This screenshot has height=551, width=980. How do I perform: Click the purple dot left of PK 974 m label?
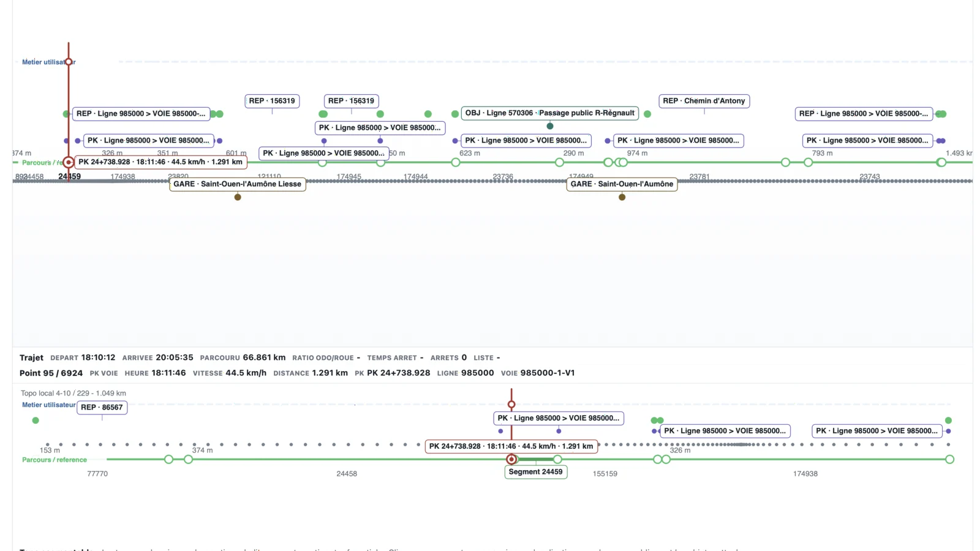608,141
